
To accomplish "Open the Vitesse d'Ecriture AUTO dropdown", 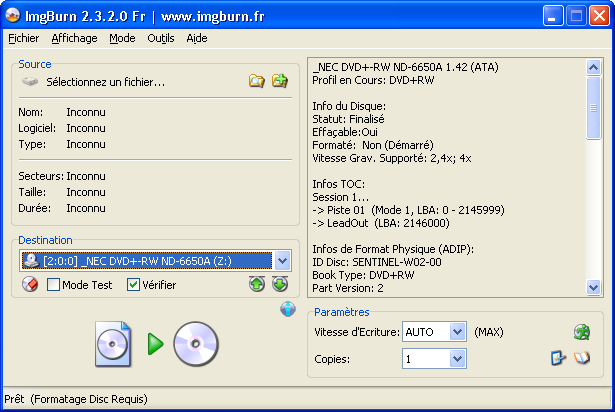I will [x=457, y=332].
